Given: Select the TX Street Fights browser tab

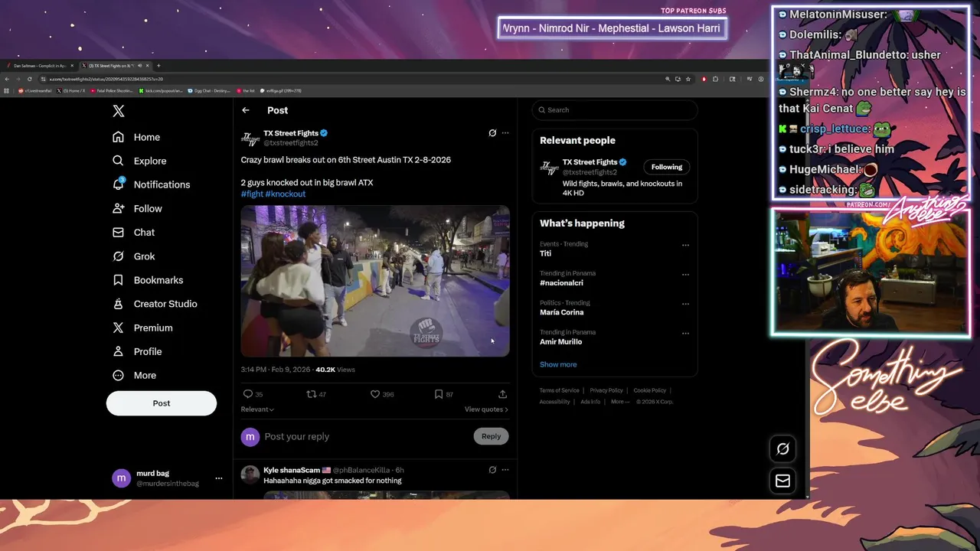Looking at the screenshot, I should (x=115, y=66).
